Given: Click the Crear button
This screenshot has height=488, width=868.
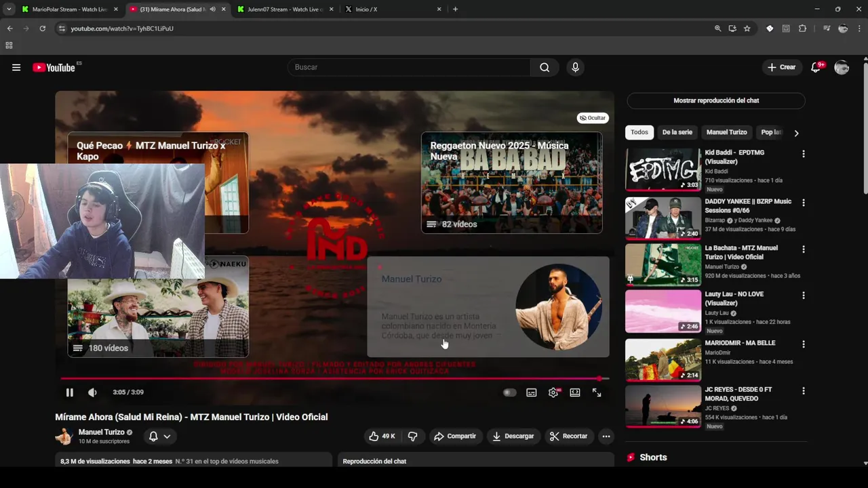Looking at the screenshot, I should [782, 67].
